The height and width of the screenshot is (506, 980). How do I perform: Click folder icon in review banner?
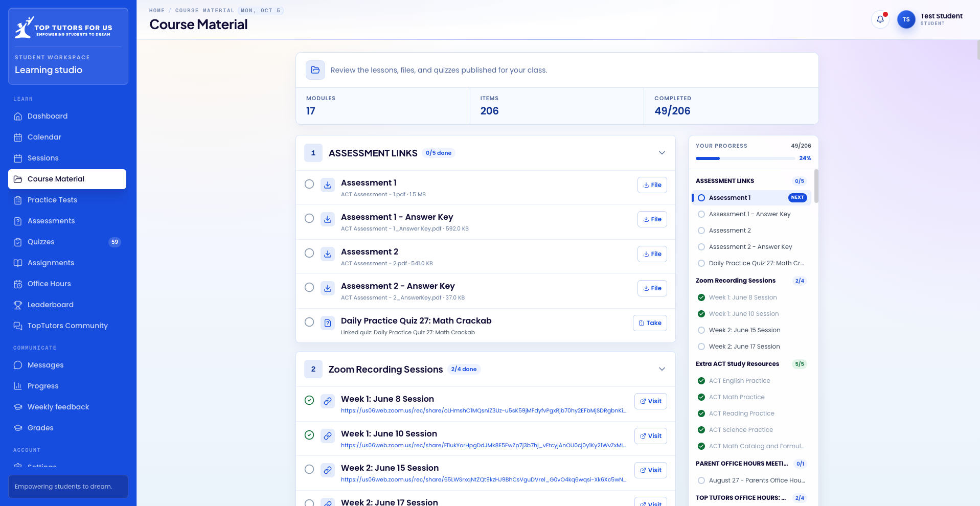tap(315, 70)
